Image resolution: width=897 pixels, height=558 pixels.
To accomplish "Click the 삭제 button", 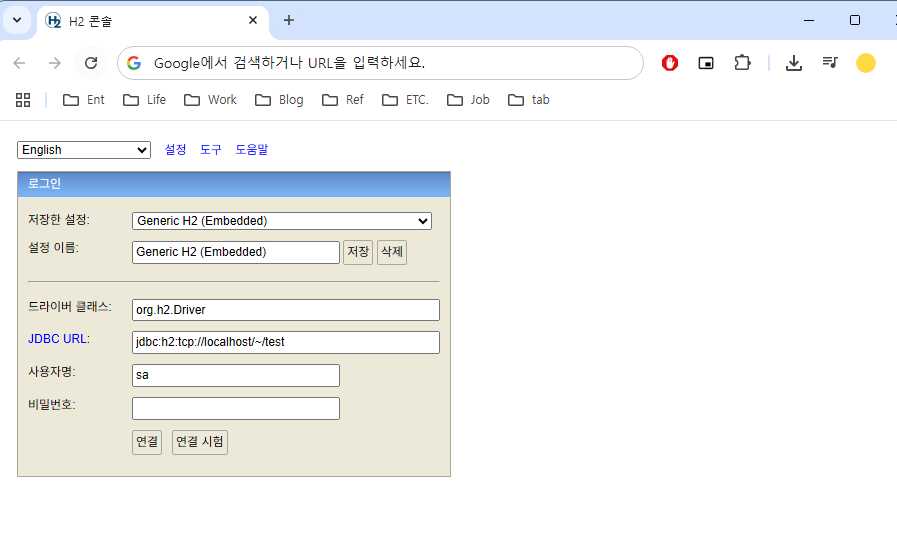I will (392, 252).
